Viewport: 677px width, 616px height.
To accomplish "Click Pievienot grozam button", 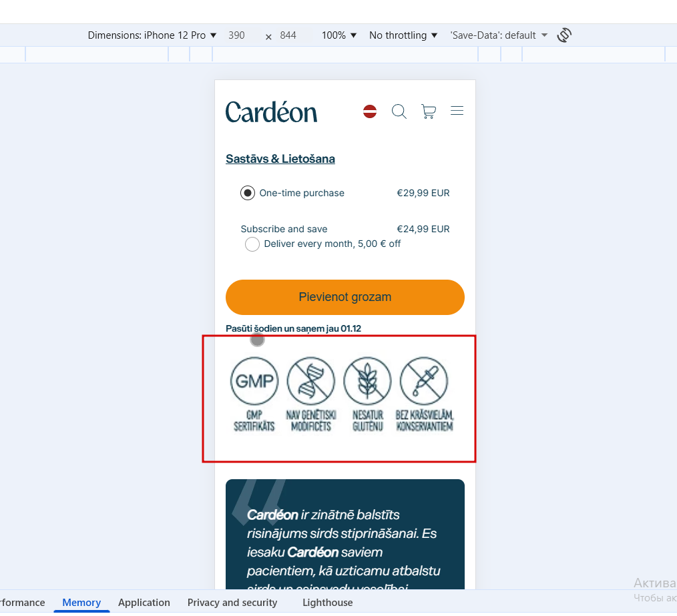I will 345,297.
